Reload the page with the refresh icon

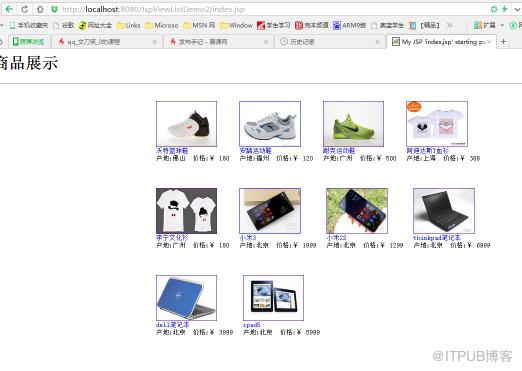click(x=25, y=9)
